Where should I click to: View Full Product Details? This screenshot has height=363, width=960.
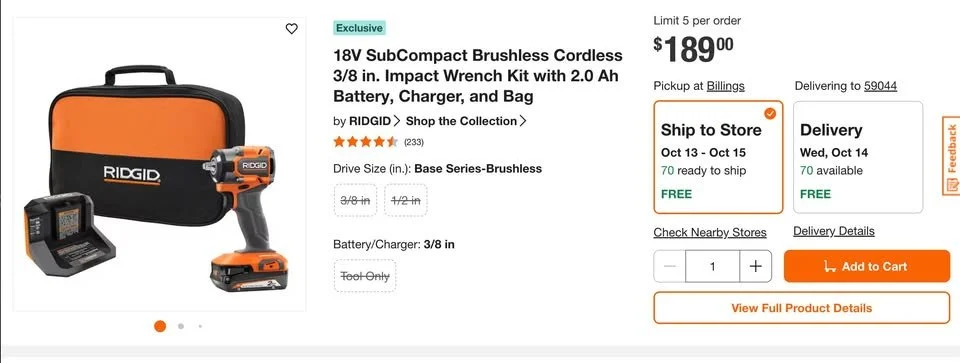pyautogui.click(x=801, y=308)
